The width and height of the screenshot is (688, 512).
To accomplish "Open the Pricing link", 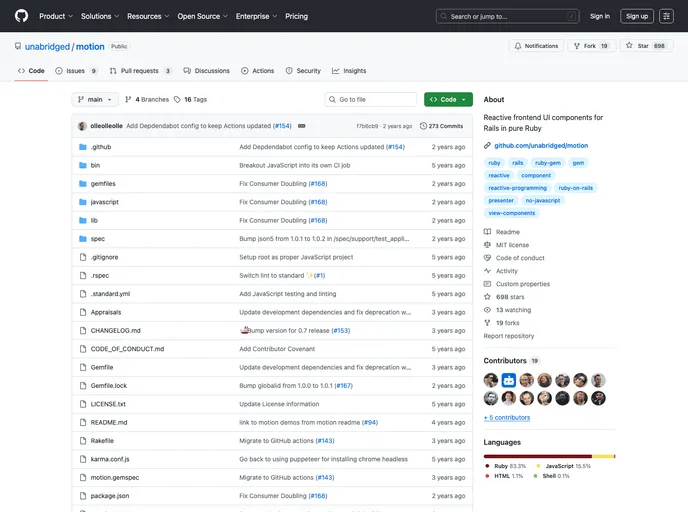I will click(x=296, y=16).
